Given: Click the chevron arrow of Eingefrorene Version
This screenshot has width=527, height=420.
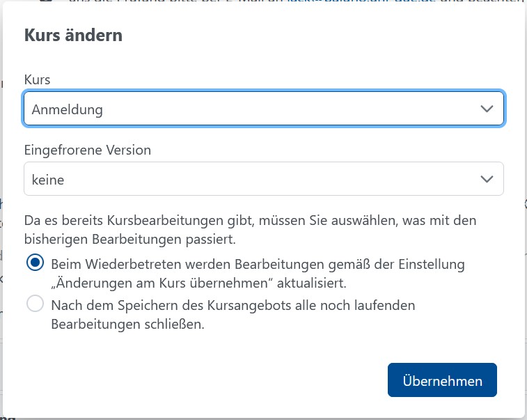Looking at the screenshot, I should (487, 180).
